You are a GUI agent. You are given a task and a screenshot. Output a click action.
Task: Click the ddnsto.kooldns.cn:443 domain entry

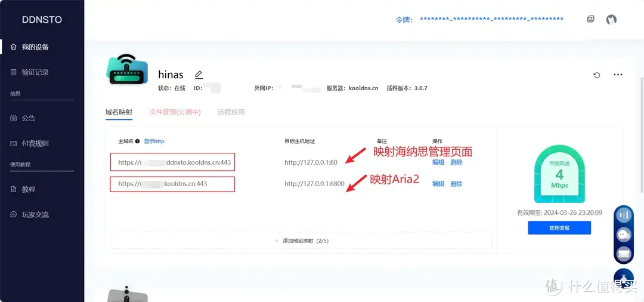(174, 162)
